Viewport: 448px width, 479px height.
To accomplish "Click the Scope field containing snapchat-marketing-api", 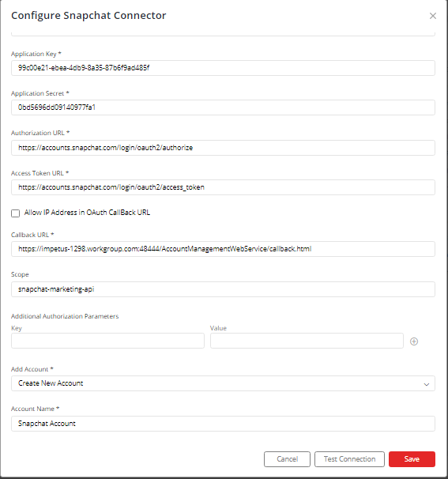I will pos(223,289).
